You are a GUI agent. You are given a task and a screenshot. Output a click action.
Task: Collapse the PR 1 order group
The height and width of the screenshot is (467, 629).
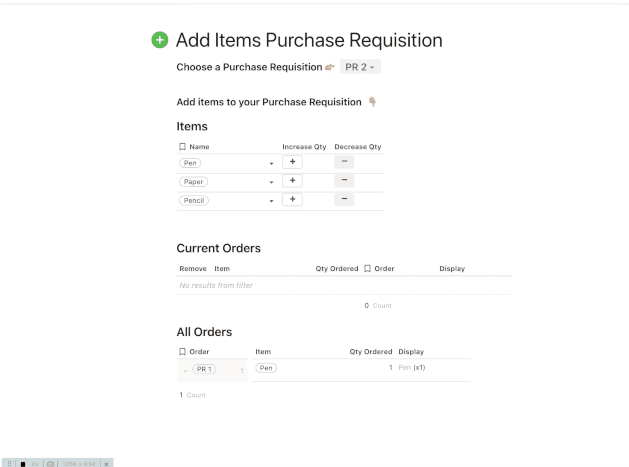(185, 370)
